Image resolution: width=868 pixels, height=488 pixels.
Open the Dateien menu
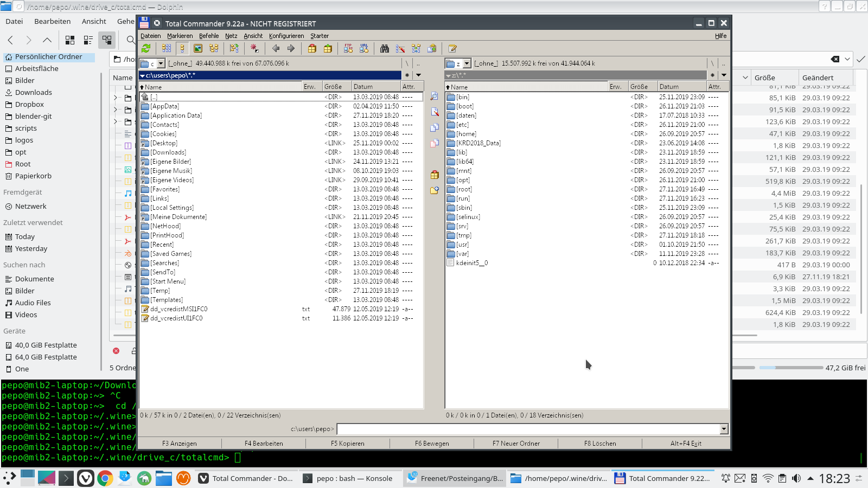pos(150,36)
